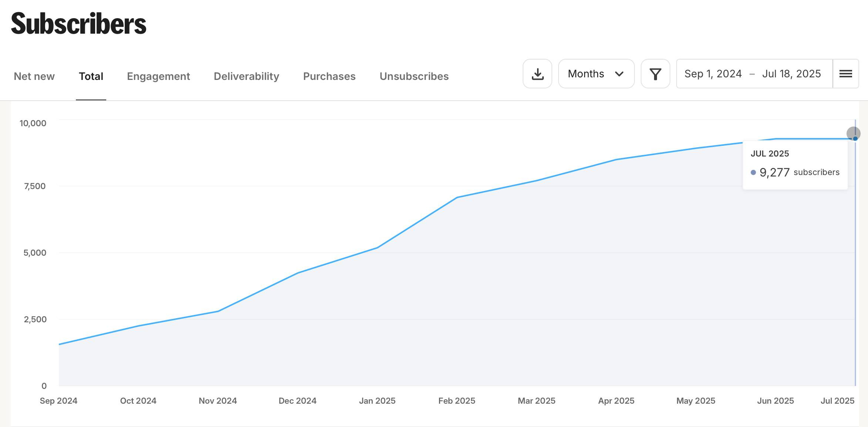View the Purchases tab

(x=329, y=76)
